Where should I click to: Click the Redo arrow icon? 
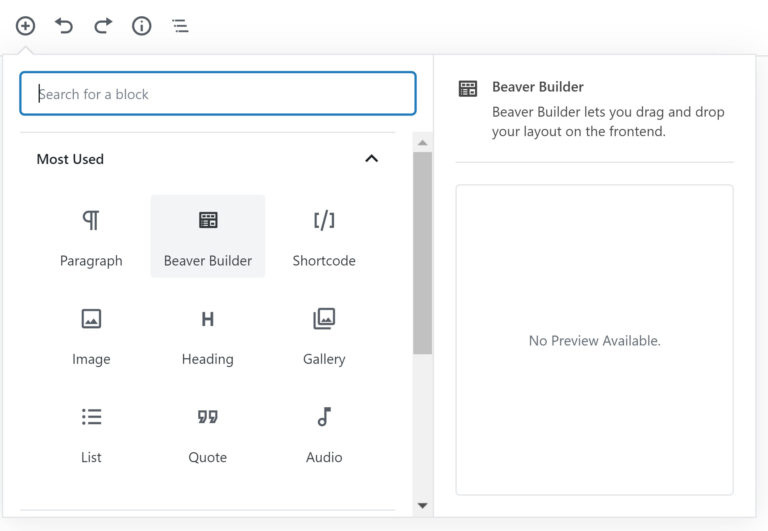coord(103,26)
